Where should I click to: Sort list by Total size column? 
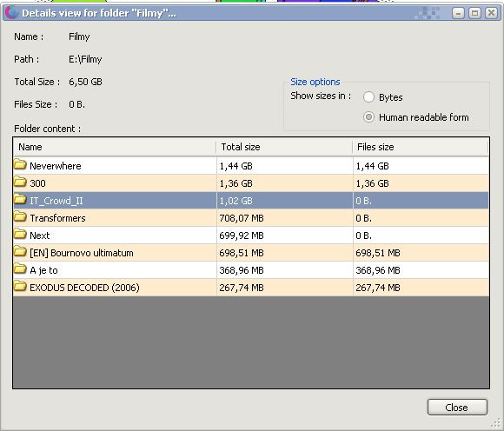(x=284, y=147)
